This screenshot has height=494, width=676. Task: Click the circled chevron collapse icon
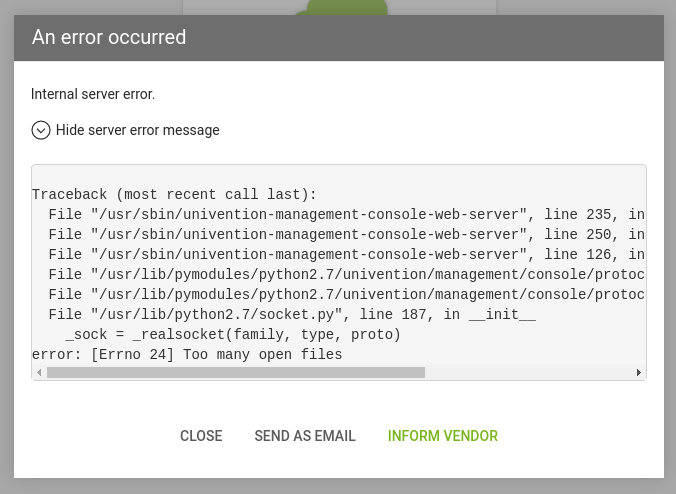[41, 130]
